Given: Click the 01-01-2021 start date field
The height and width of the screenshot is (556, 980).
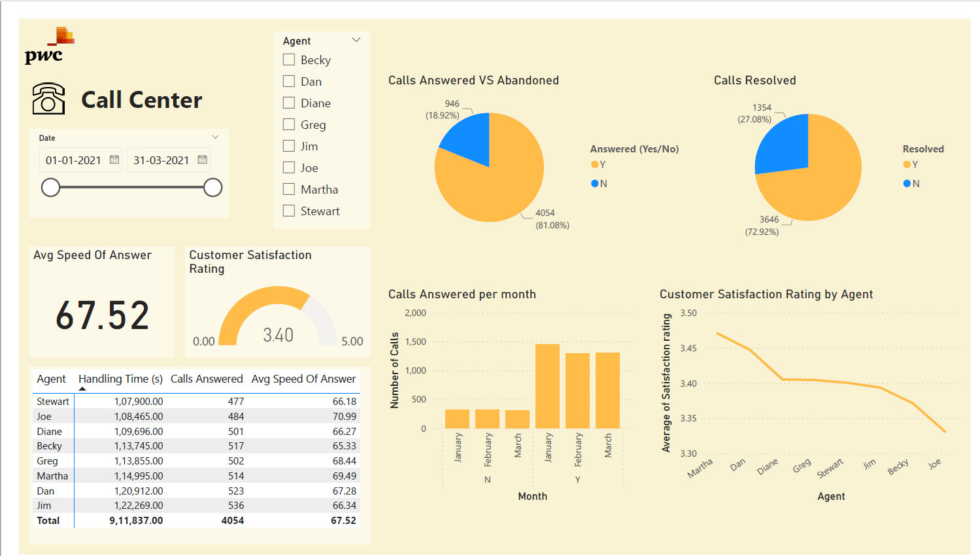Looking at the screenshot, I should [x=72, y=160].
